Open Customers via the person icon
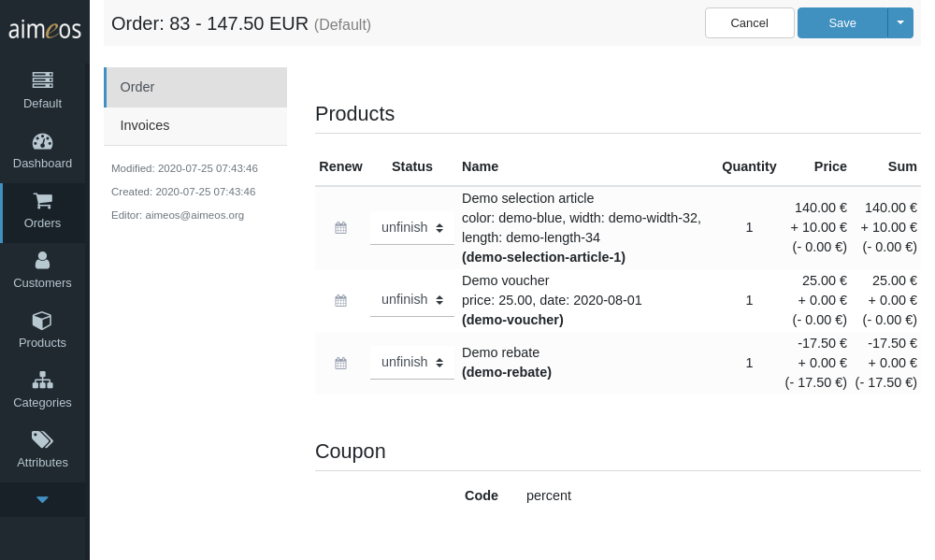This screenshot has width=935, height=560. tap(42, 261)
